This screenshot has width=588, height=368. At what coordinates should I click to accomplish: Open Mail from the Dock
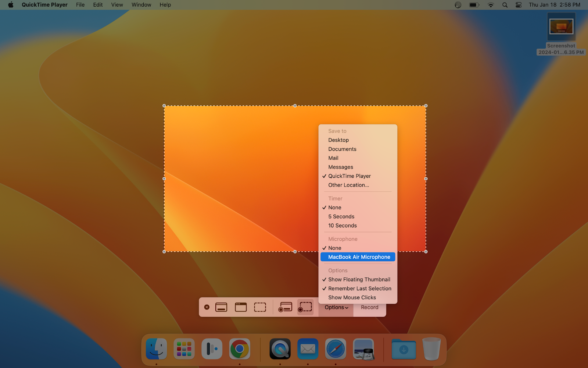click(308, 348)
